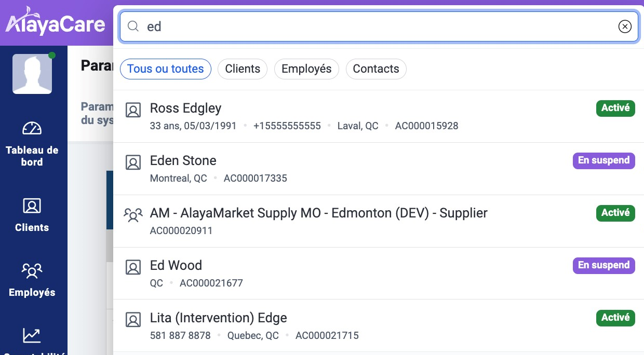Viewport: 644px width, 355px height.
Task: Click the user profile avatar
Action: pyautogui.click(x=32, y=74)
